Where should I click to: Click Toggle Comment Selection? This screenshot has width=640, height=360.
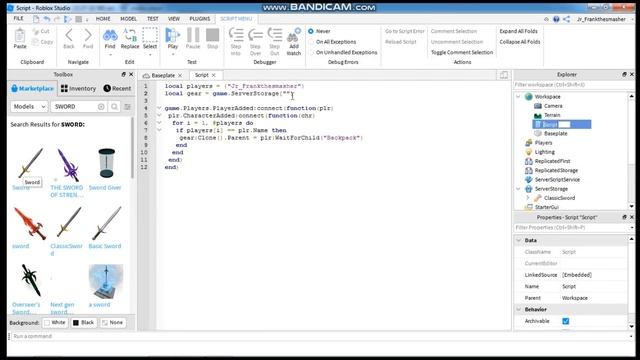coord(462,52)
